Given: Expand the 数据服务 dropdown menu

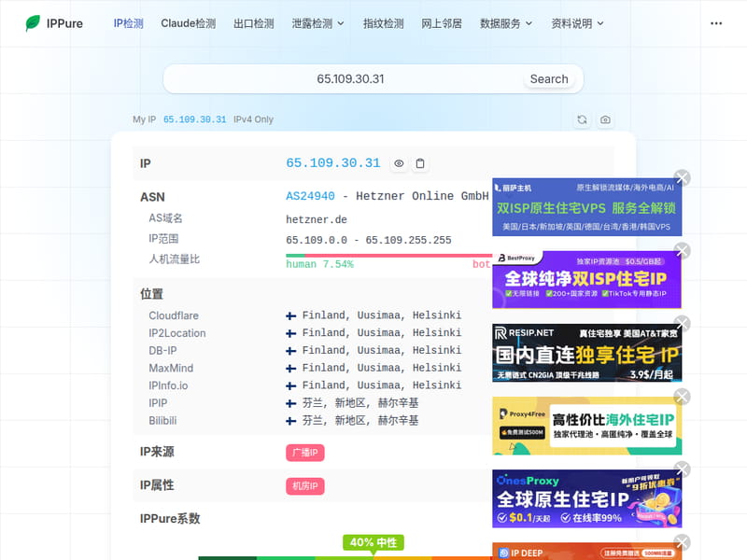Looking at the screenshot, I should pyautogui.click(x=506, y=23).
